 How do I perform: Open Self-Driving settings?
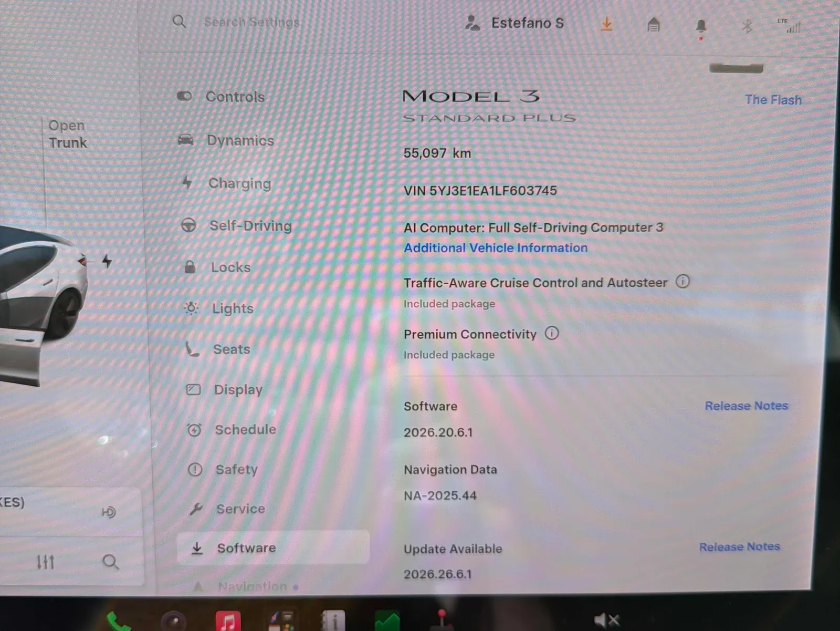tap(236, 225)
